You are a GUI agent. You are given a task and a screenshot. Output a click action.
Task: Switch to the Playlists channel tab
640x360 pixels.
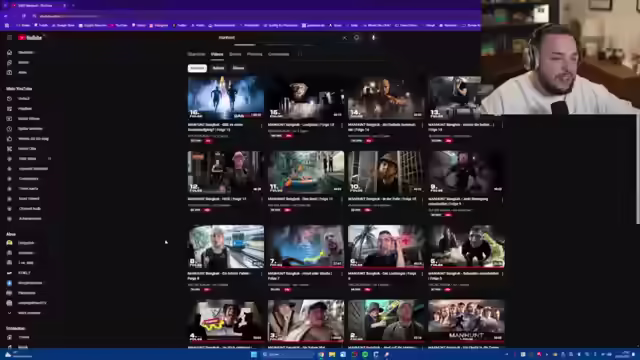254,54
